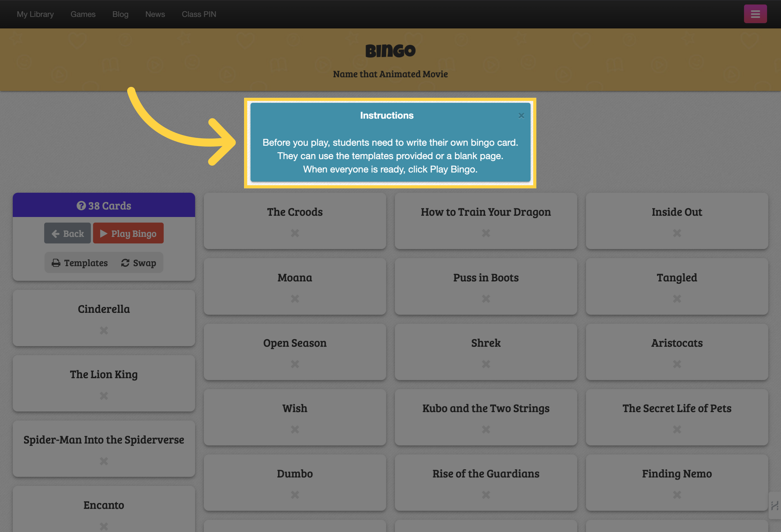Image resolution: width=781 pixels, height=532 pixels.
Task: Remove Cinderella card with X icon
Action: (x=104, y=330)
